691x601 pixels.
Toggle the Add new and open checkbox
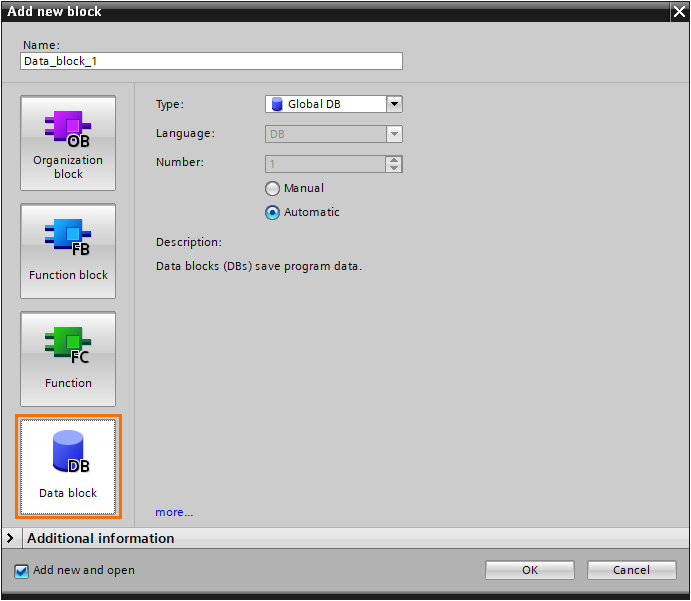21,571
